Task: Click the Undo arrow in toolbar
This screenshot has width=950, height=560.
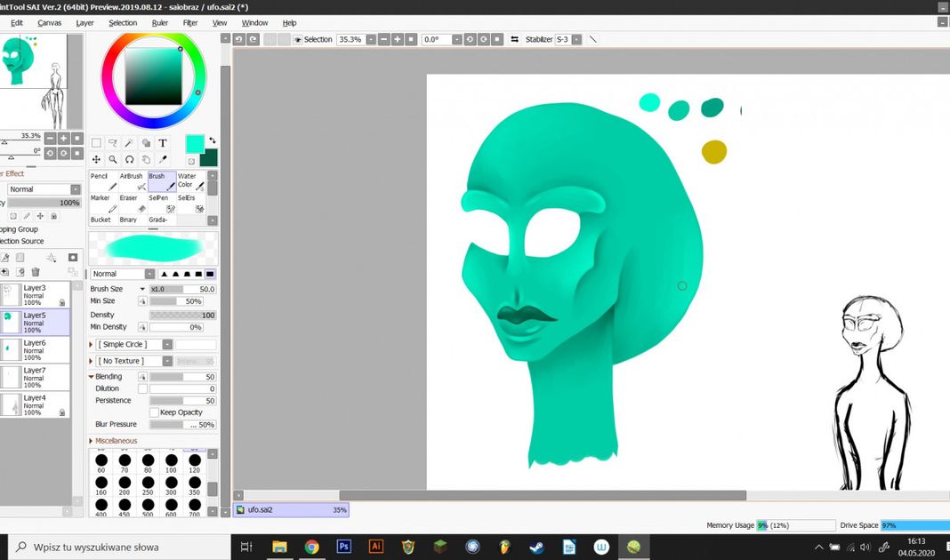Action: [239, 39]
